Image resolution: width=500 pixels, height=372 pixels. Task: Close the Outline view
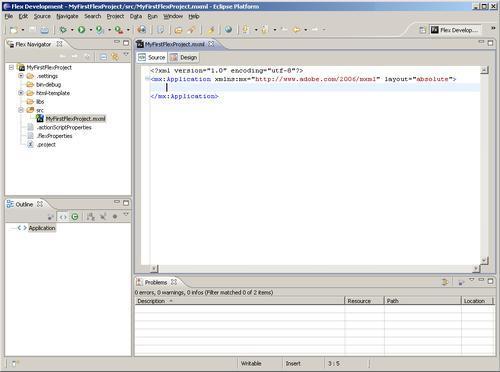click(40, 204)
